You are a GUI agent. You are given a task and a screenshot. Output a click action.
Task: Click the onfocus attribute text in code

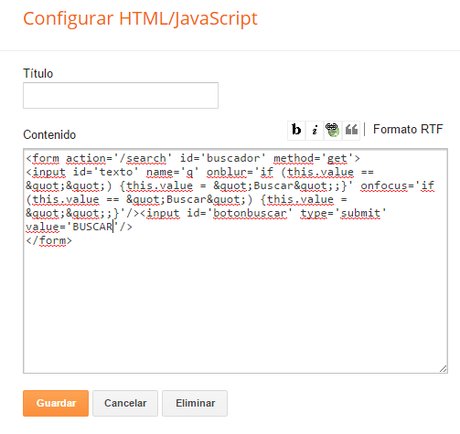[x=383, y=185]
